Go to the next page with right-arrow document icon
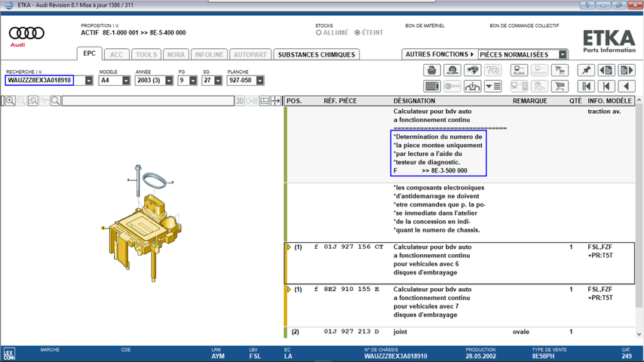The width and height of the screenshot is (644, 362). 627,70
